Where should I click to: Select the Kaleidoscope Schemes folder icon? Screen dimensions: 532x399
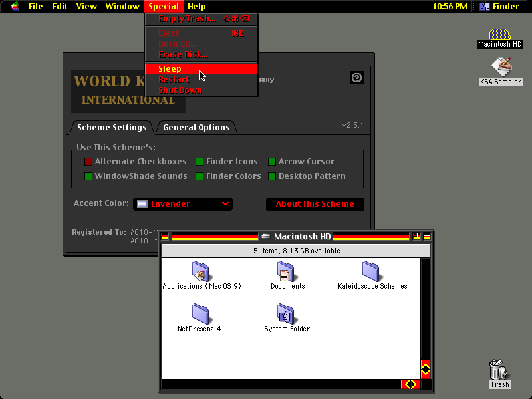click(371, 271)
